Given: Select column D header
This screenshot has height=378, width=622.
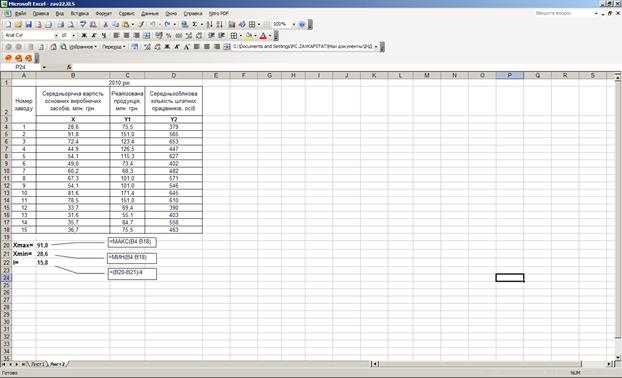Looking at the screenshot, I should [174, 75].
